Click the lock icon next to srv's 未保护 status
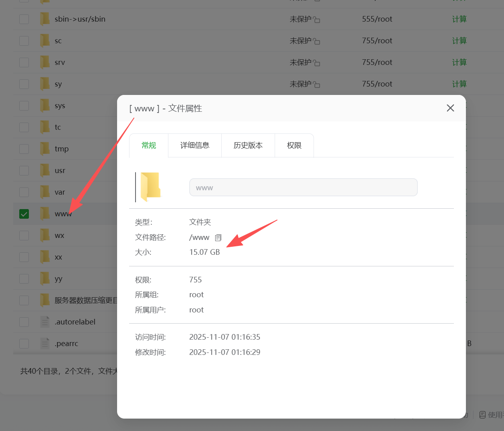 (x=317, y=62)
